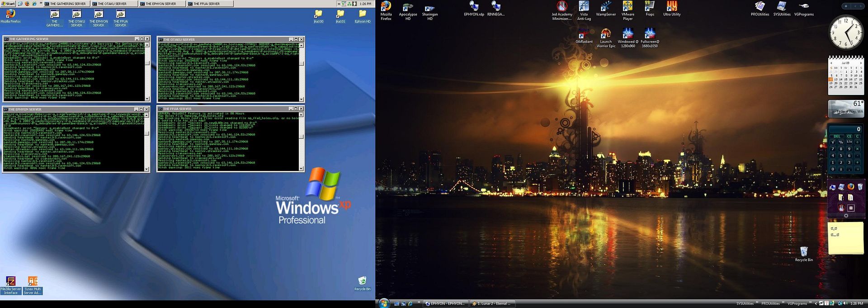Open SYSUtilities desktop icon
This screenshot has width=868, height=308.
click(782, 9)
